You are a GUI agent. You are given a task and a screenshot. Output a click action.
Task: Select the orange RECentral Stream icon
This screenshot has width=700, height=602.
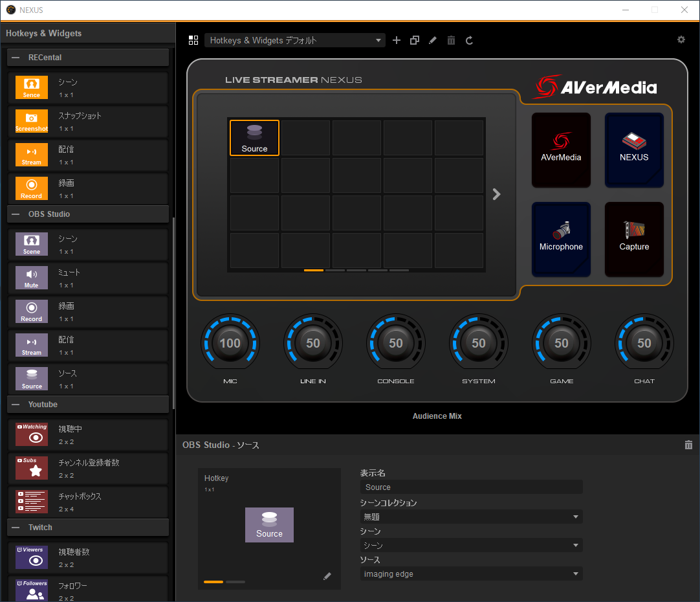(31, 155)
